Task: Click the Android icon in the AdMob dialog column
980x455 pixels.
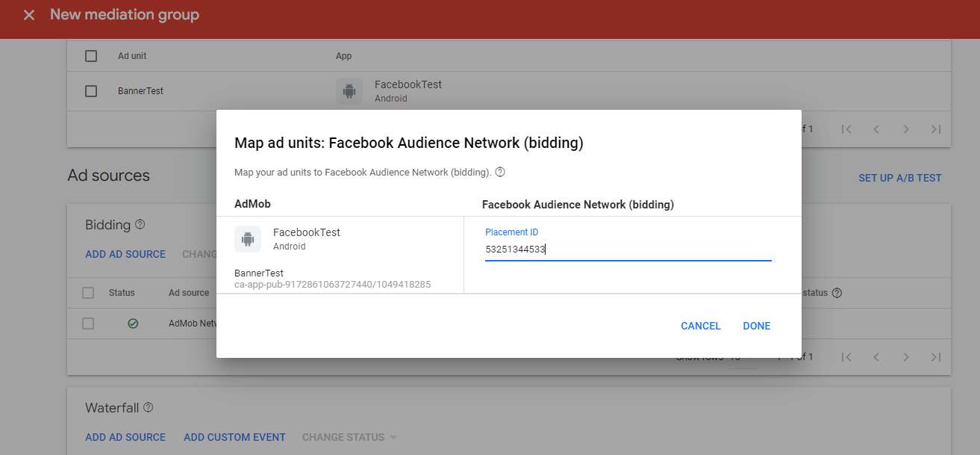Action: pyautogui.click(x=248, y=239)
